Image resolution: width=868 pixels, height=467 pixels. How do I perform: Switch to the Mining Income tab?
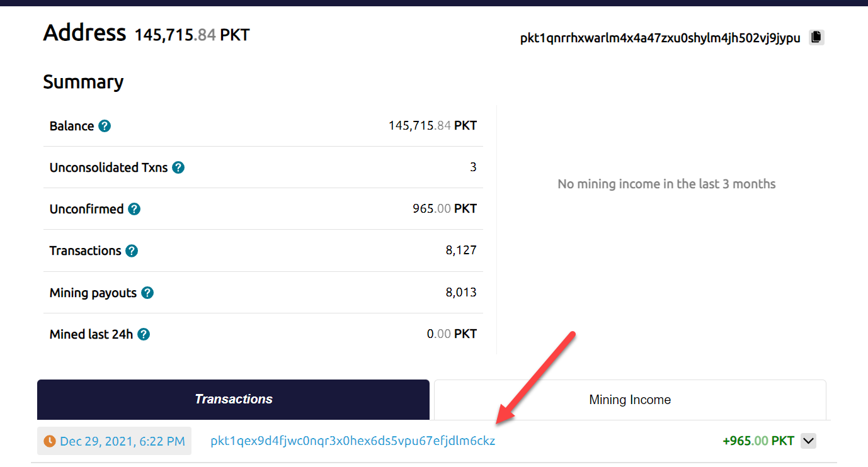tap(630, 400)
